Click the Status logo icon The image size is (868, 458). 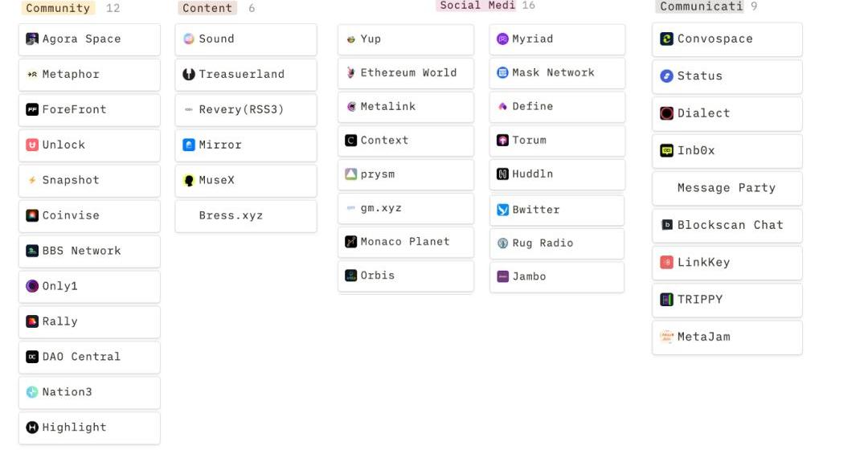[x=666, y=76]
